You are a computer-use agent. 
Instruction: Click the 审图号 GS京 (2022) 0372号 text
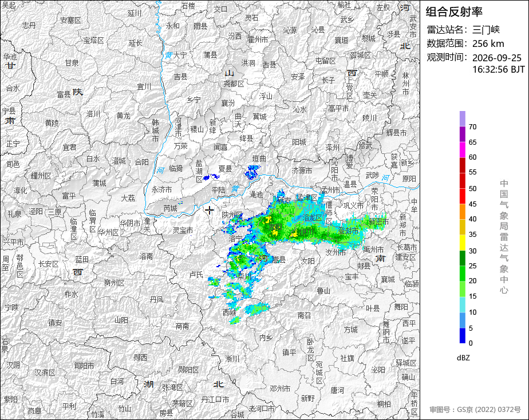tap(475, 410)
